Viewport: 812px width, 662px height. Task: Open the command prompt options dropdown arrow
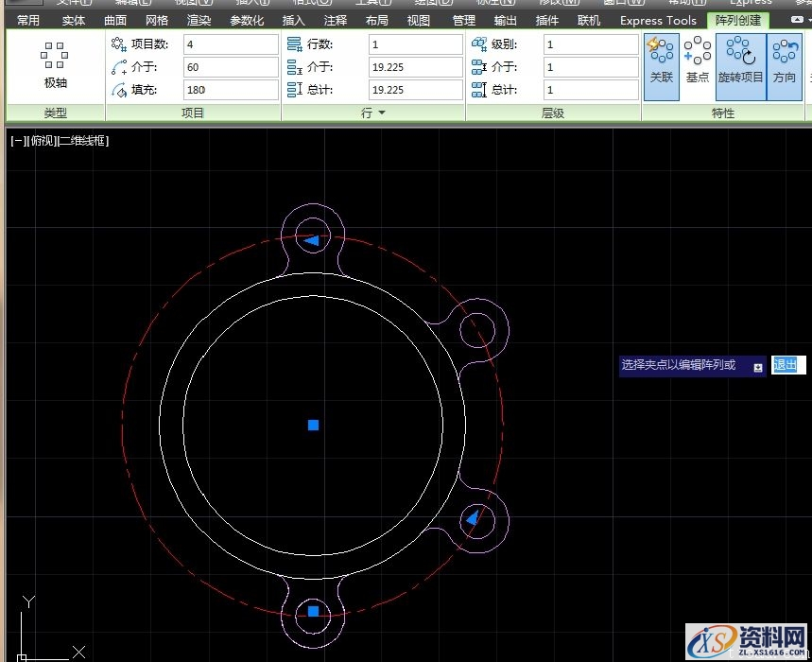click(x=757, y=367)
